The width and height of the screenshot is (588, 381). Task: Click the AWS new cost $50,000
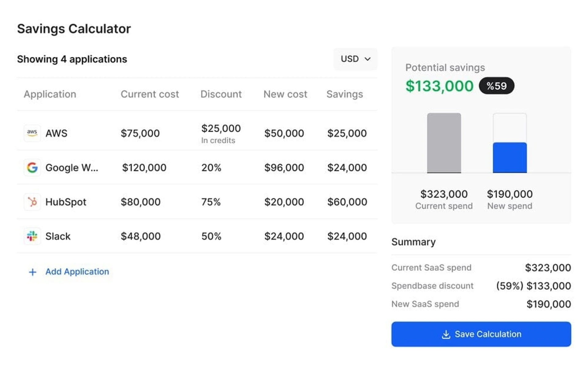click(284, 133)
